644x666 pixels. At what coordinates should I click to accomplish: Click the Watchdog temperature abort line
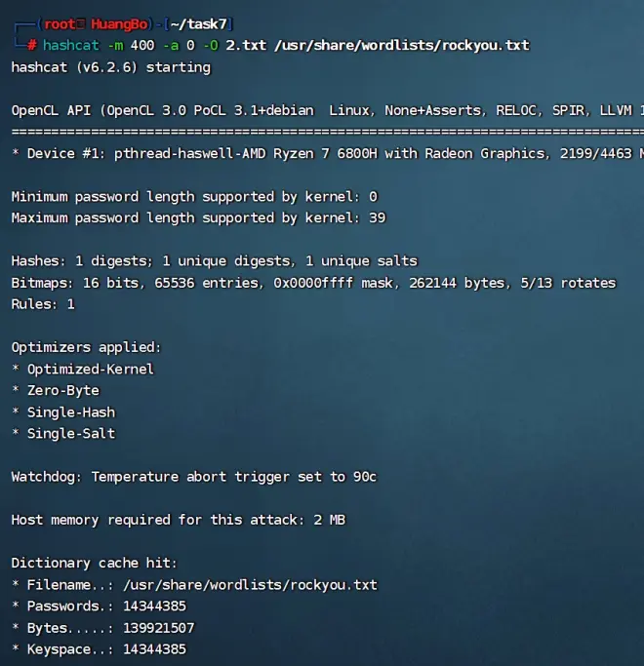click(193, 477)
